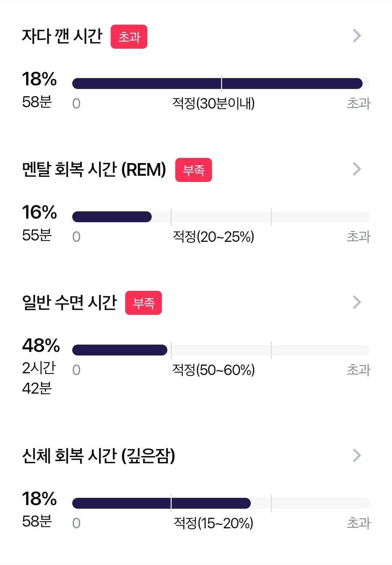The image size is (392, 565).
Task: Click the awake time progress bar
Action: [x=221, y=84]
